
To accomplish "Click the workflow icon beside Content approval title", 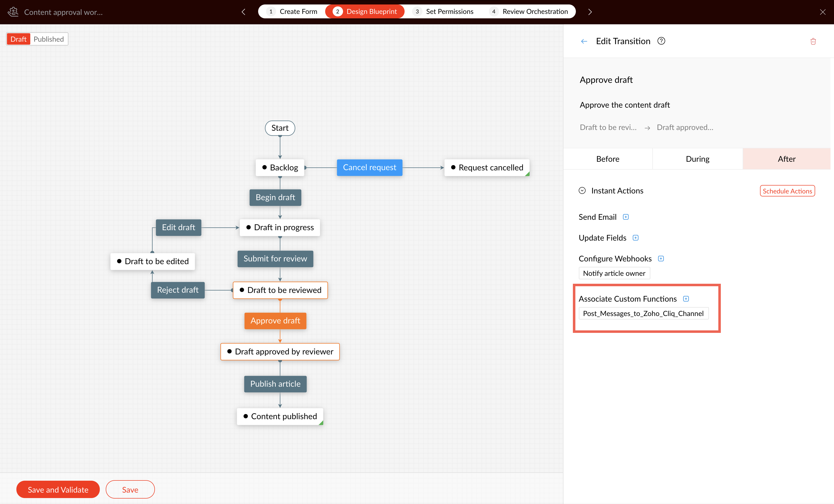I will point(13,12).
